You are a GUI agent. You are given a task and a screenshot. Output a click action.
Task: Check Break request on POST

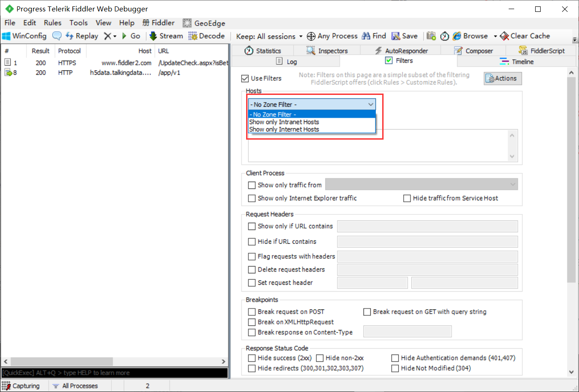pyautogui.click(x=252, y=312)
